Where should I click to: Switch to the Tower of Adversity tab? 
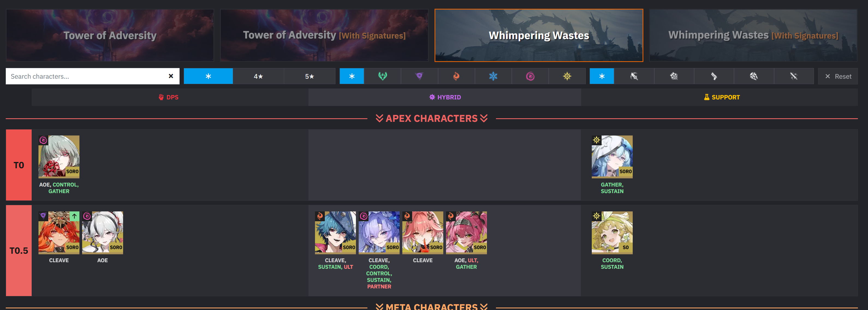pyautogui.click(x=110, y=36)
